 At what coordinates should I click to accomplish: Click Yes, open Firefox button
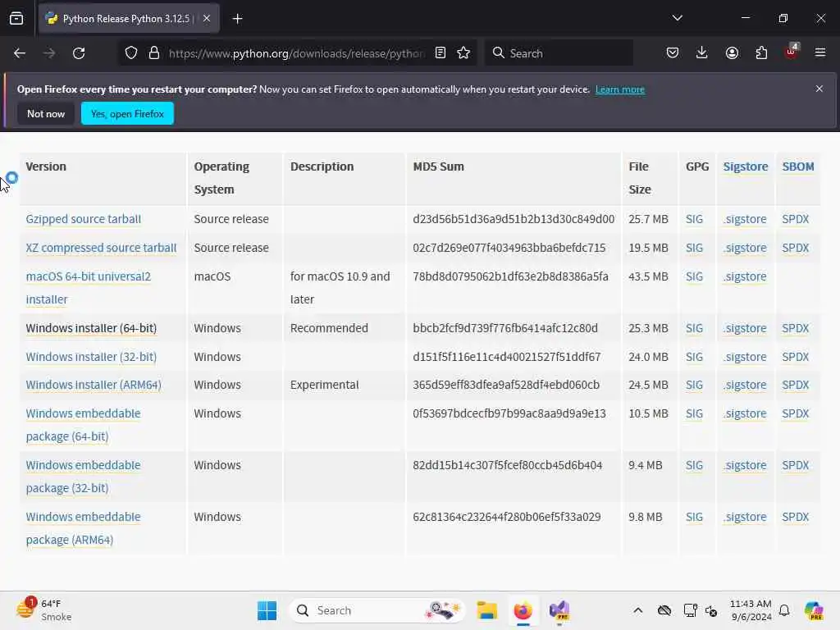[127, 113]
